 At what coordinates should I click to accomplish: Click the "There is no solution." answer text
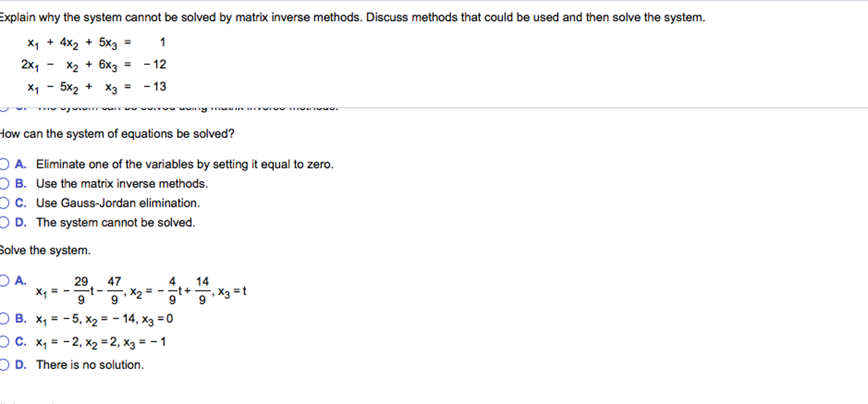click(90, 365)
